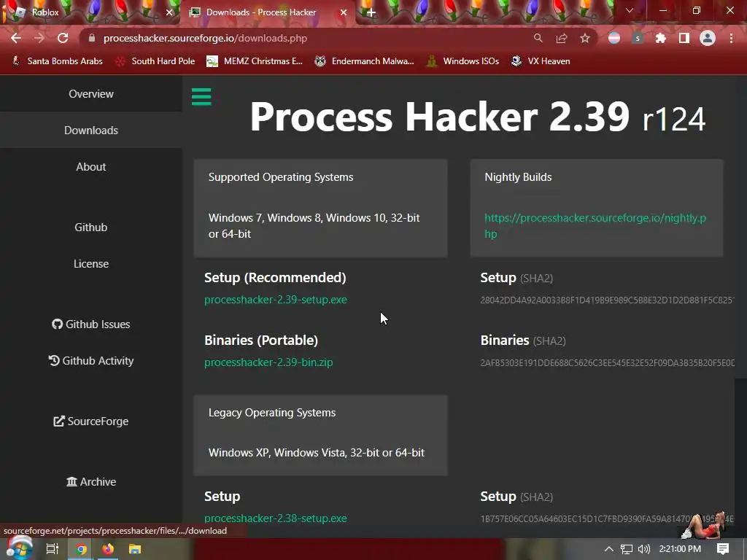Open the Archive sidebar link
This screenshot has height=560, width=747.
[x=91, y=481]
